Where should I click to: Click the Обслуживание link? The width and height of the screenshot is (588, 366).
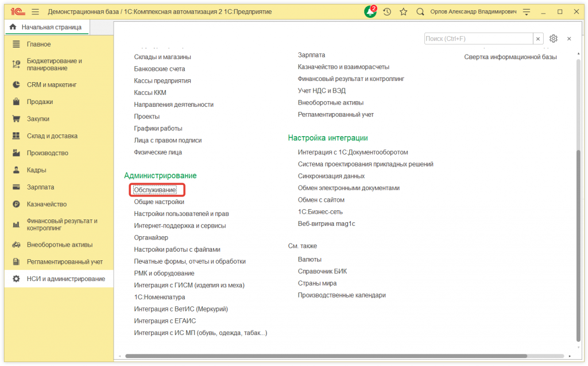155,190
